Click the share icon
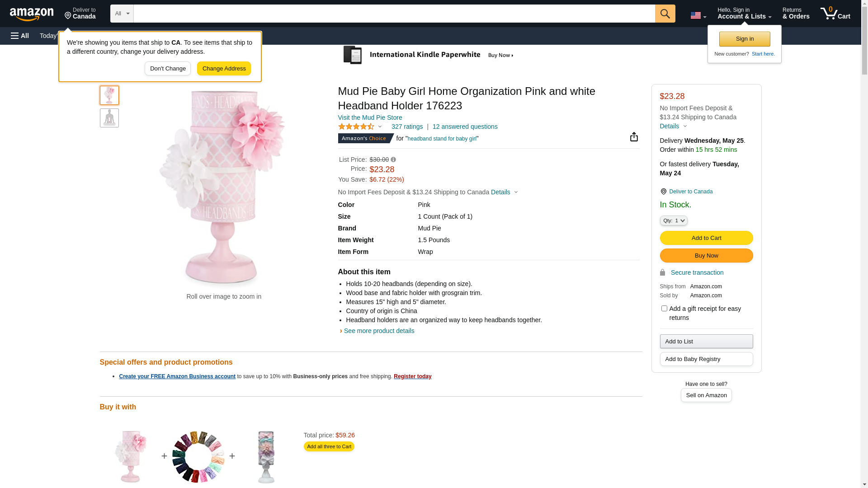Image resolution: width=868 pixels, height=488 pixels. point(634,137)
